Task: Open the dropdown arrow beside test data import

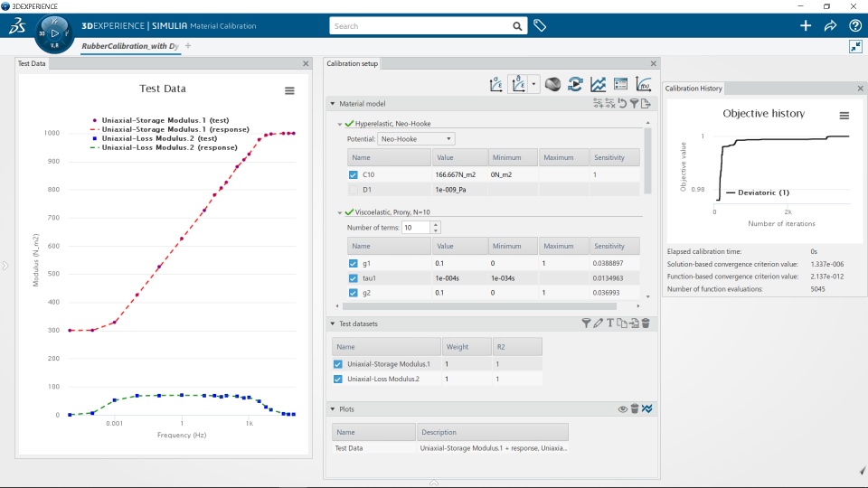Action: tap(533, 85)
